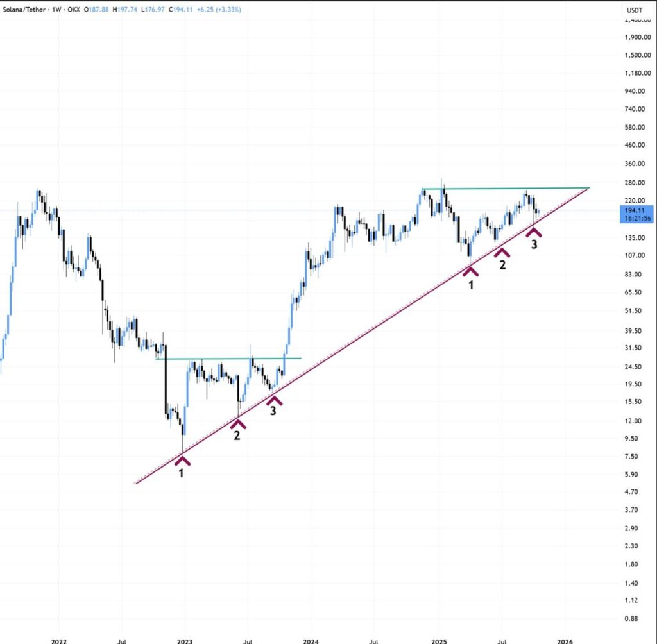Click the USDT currency label
This screenshot has height=644, width=657.
pyautogui.click(x=635, y=10)
